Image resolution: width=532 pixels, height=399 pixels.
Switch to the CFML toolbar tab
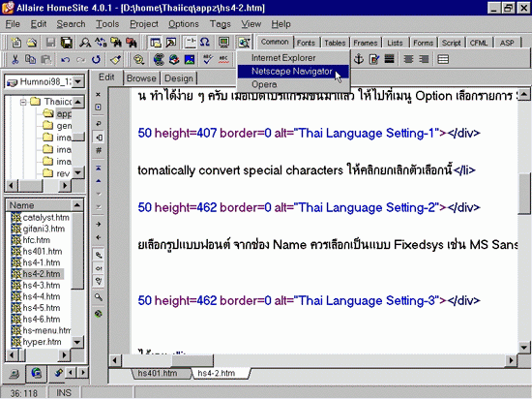click(x=479, y=43)
